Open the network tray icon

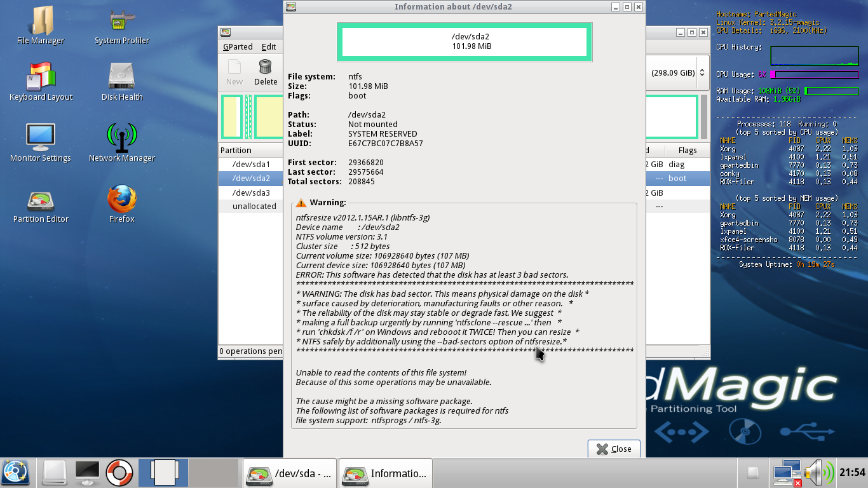[787, 473]
